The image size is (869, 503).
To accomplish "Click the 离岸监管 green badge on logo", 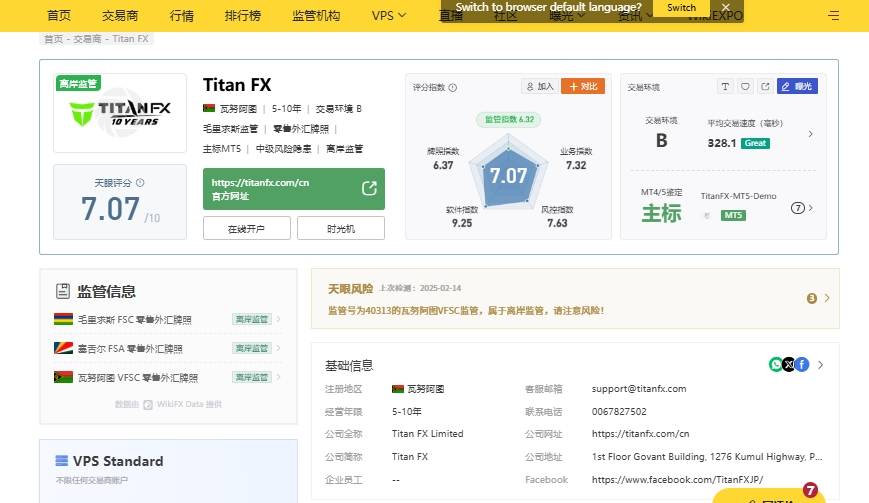I will point(78,83).
